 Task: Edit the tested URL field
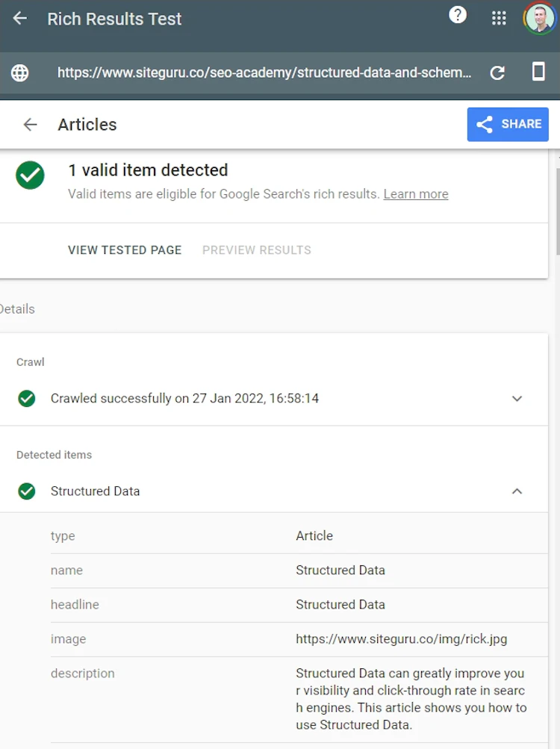pyautogui.click(x=264, y=72)
